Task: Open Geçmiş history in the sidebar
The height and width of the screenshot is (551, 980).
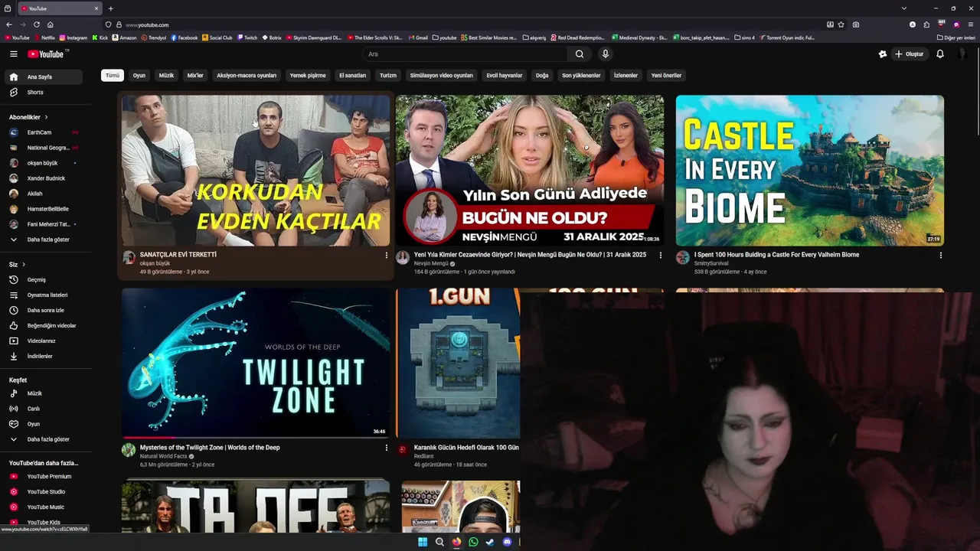Action: click(x=43, y=279)
